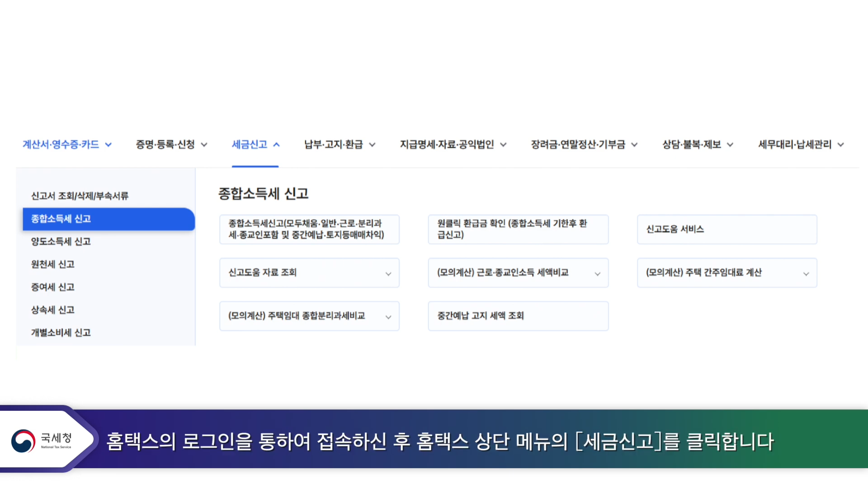Open the 증명·등록·신청 menu
This screenshot has height=488, width=868.
(x=171, y=145)
